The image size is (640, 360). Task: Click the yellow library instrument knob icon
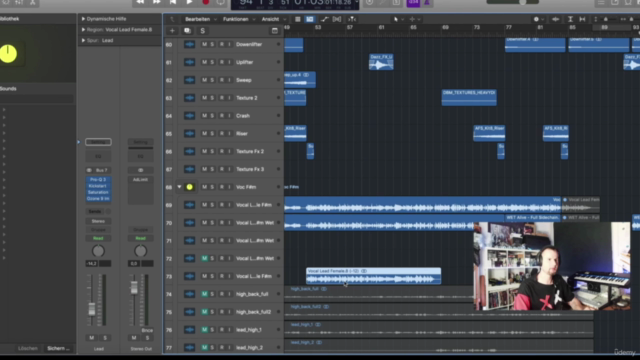8,53
